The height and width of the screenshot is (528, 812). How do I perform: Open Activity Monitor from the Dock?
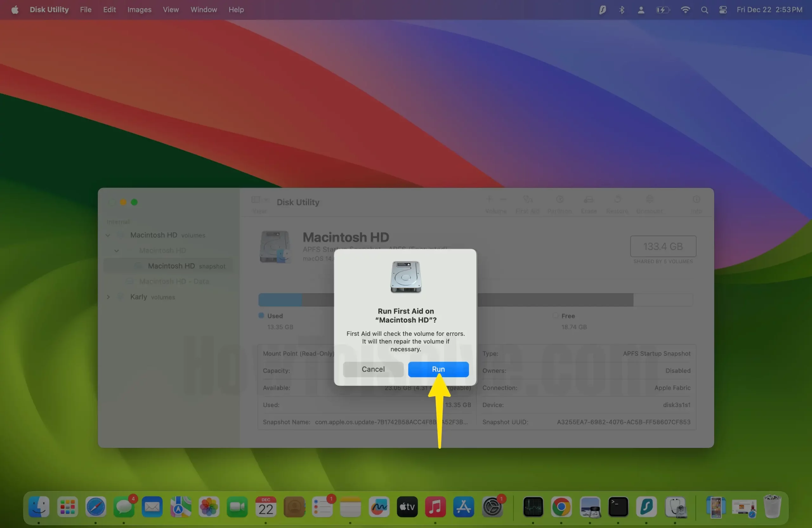(533, 506)
